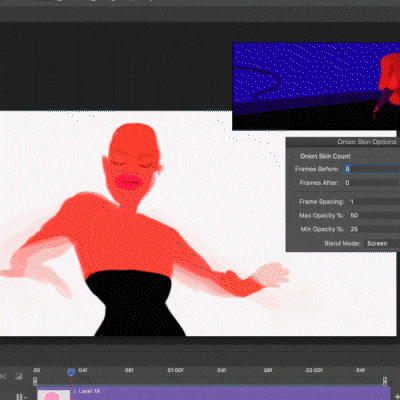Select the Layer 18 thumbnail in timeline

pyautogui.click(x=52, y=395)
